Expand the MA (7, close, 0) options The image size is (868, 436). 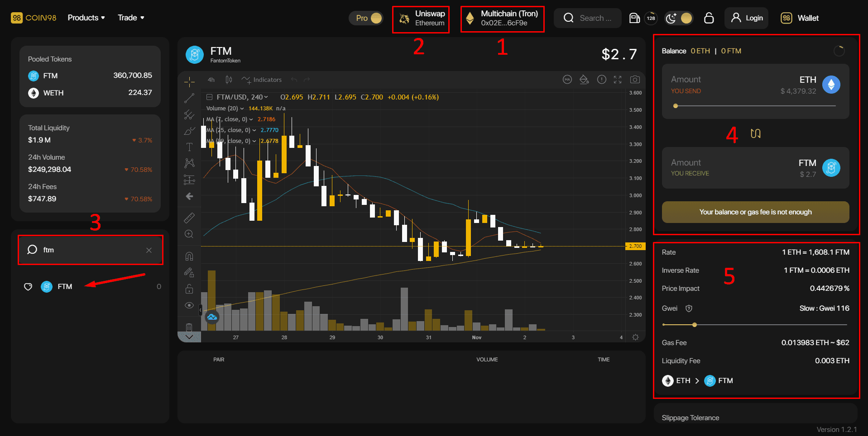251,119
